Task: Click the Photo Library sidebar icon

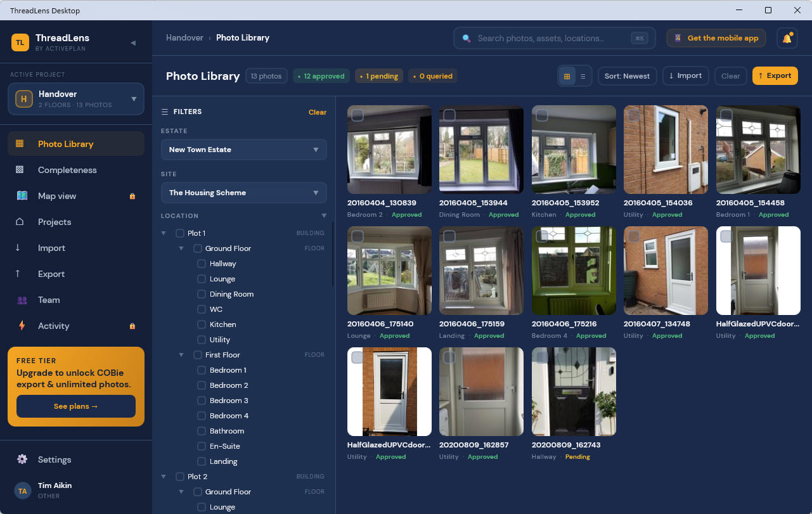Action: [x=20, y=144]
